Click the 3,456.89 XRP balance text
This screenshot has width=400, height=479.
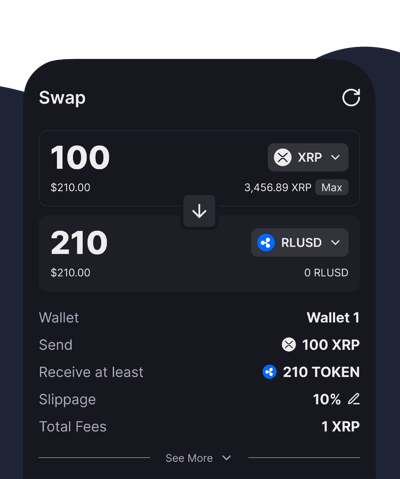[278, 187]
